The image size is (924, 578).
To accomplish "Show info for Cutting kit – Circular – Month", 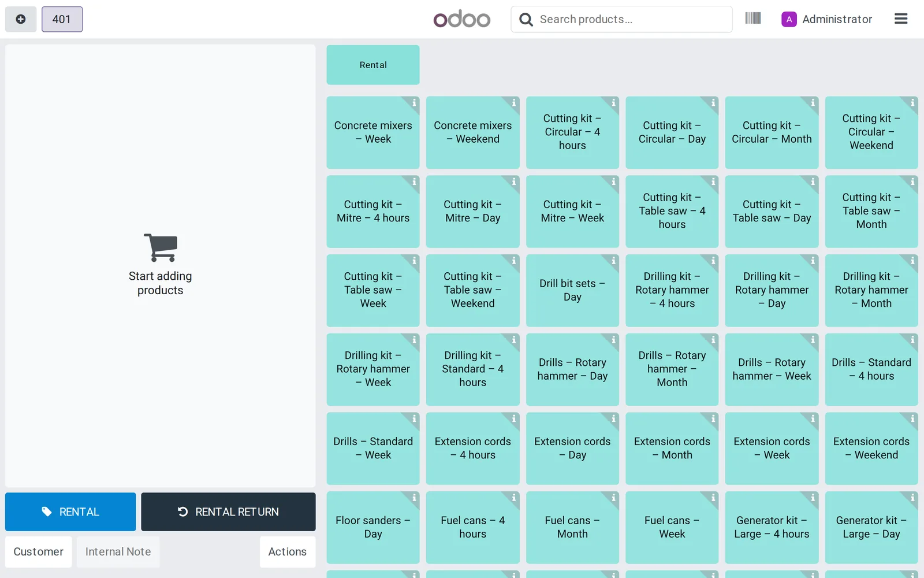I will pyautogui.click(x=813, y=102).
